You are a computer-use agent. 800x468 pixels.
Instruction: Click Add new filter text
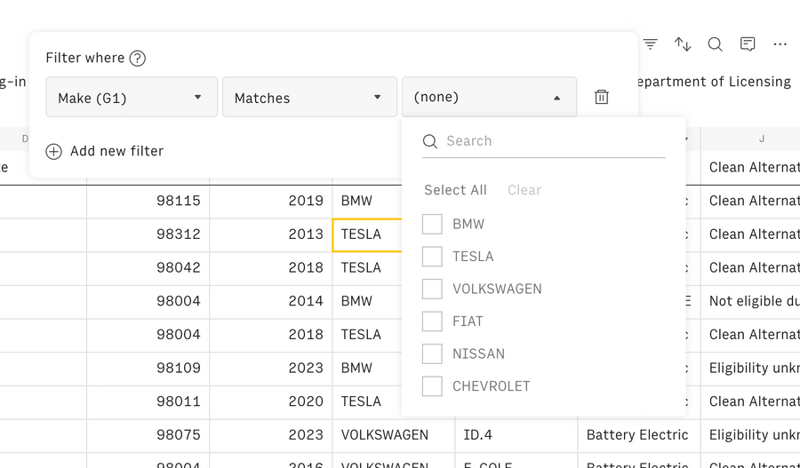click(x=117, y=151)
